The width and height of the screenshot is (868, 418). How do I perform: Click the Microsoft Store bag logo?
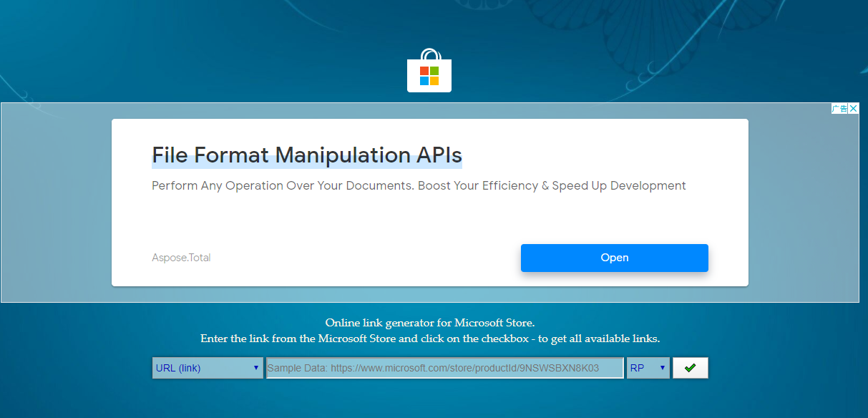(429, 70)
